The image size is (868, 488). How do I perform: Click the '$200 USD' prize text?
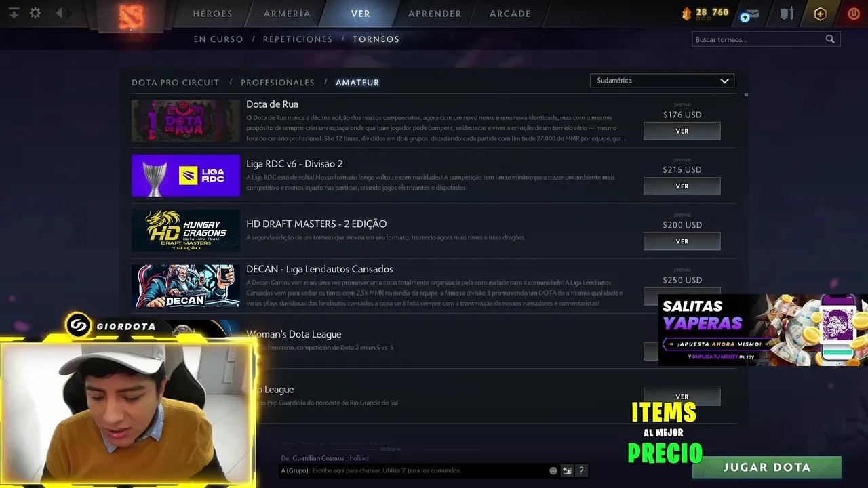[682, 224]
